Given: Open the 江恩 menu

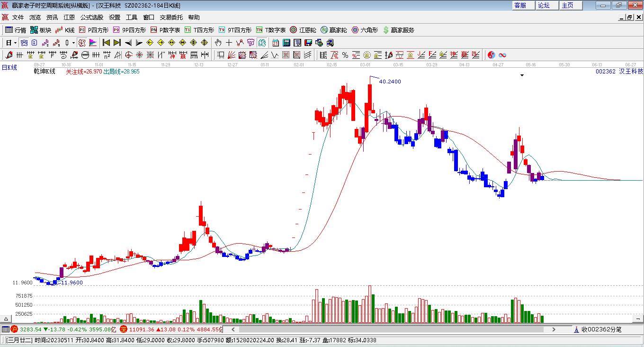Looking at the screenshot, I should pyautogui.click(x=69, y=18).
